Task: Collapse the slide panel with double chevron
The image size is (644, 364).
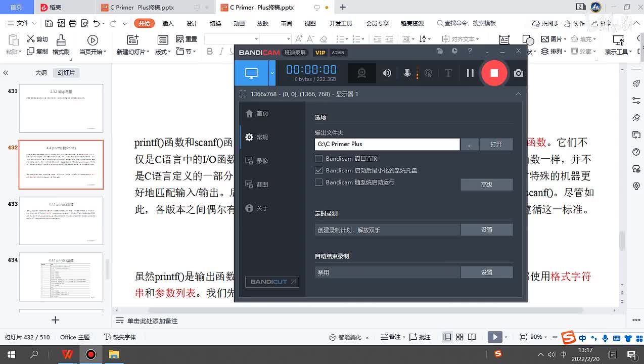Action: tap(6, 73)
